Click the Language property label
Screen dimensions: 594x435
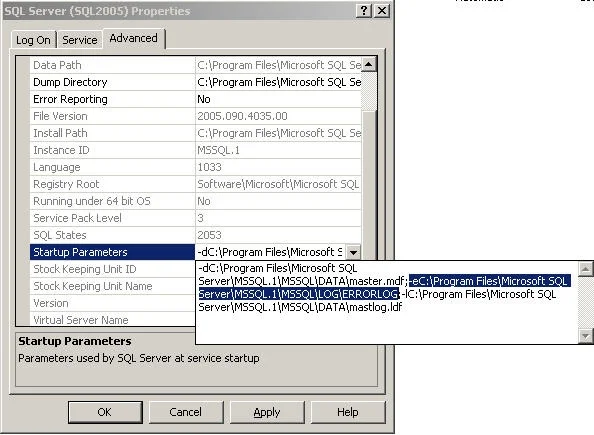57,167
